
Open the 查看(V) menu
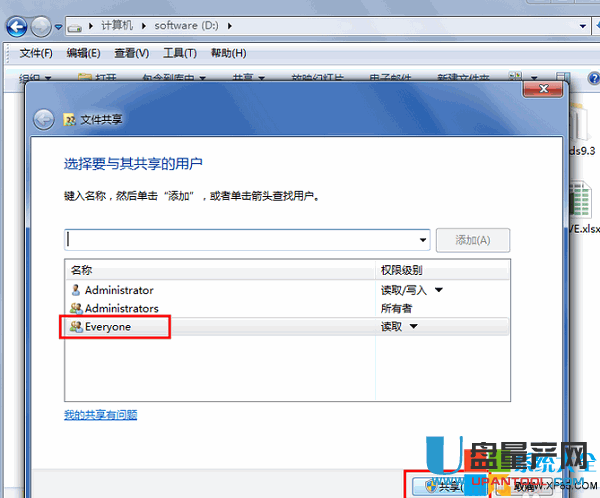point(132,53)
